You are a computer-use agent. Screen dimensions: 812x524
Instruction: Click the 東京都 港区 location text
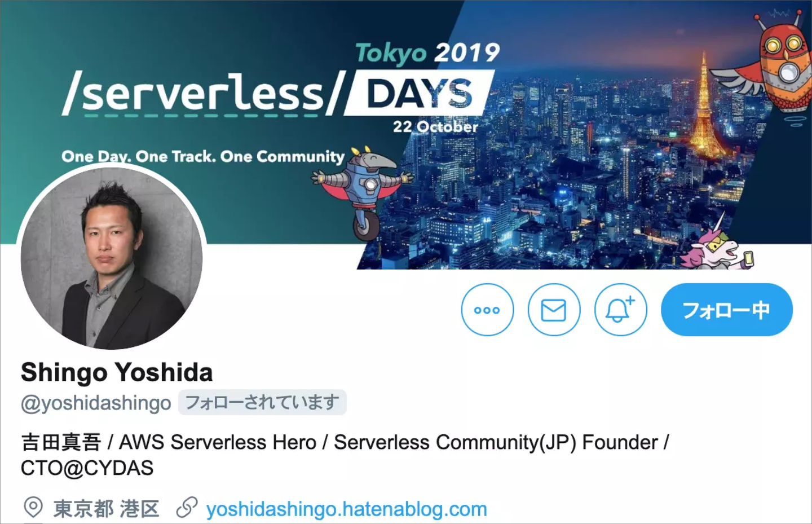(106, 509)
